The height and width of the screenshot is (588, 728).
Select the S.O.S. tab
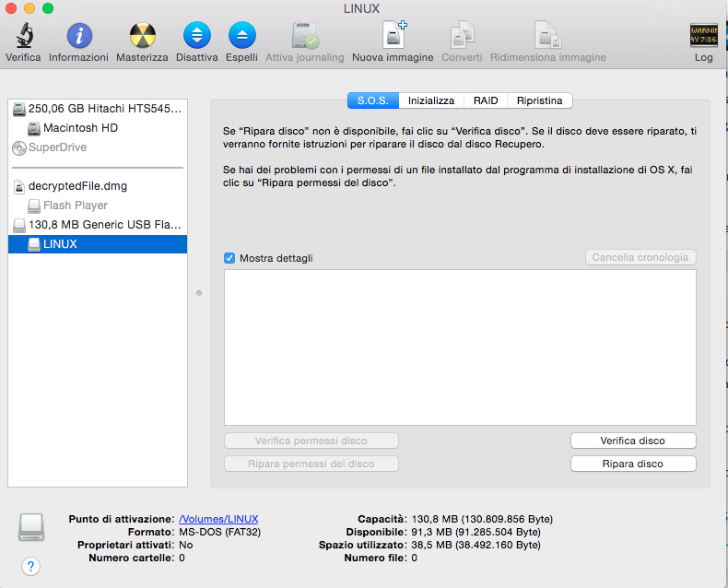[x=373, y=100]
